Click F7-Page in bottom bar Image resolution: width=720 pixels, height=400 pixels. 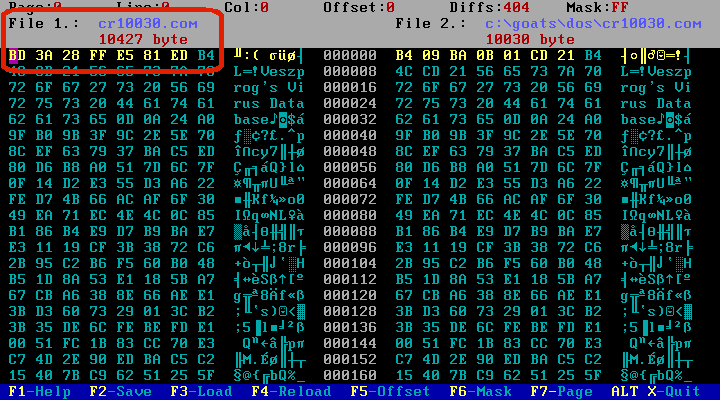(561, 391)
